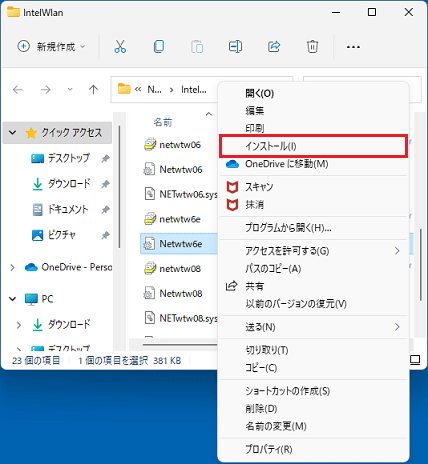
Task: Collapse the クイック アクセス tree node
Action: coord(13,133)
